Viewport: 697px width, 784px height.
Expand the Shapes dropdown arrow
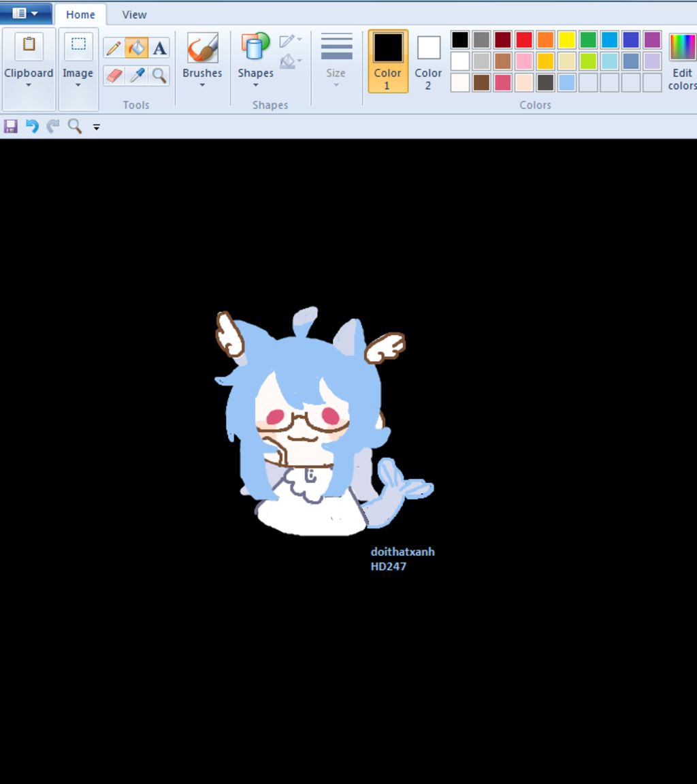tap(255, 85)
